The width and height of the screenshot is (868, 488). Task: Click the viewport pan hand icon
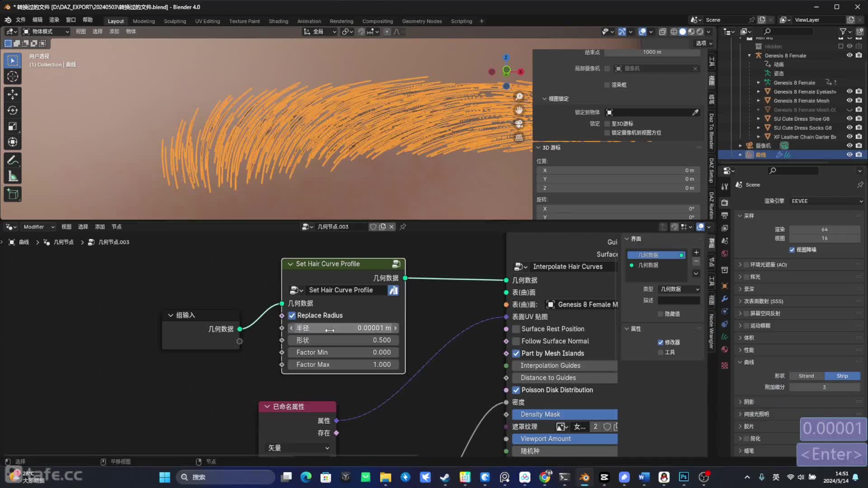pos(519,110)
